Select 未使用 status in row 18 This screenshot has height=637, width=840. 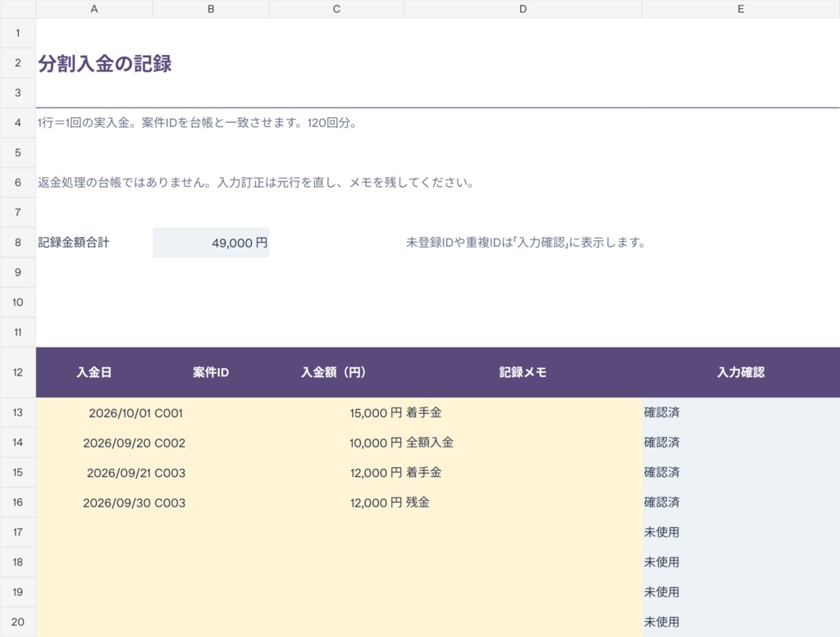tap(741, 562)
